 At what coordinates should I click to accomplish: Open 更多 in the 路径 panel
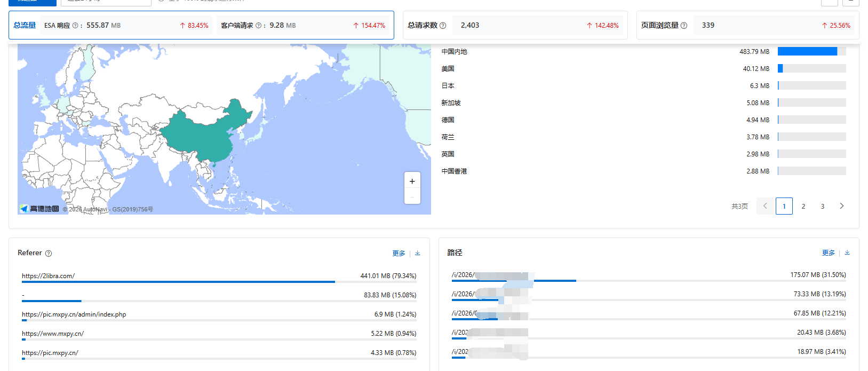(828, 252)
